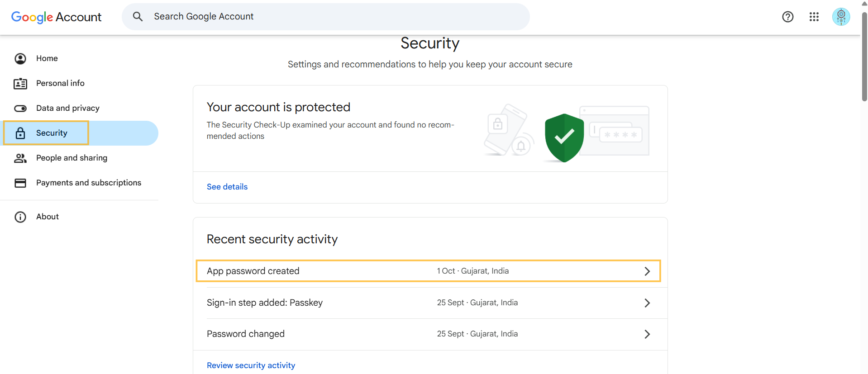Expand the Sign-in step added Passkey chevron

pyautogui.click(x=647, y=303)
